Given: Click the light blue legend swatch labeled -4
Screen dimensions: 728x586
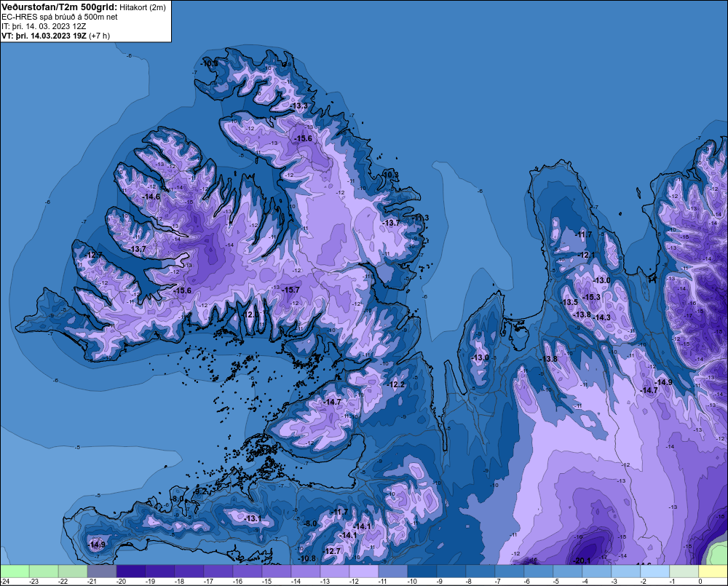Looking at the screenshot, I should coord(597,571).
